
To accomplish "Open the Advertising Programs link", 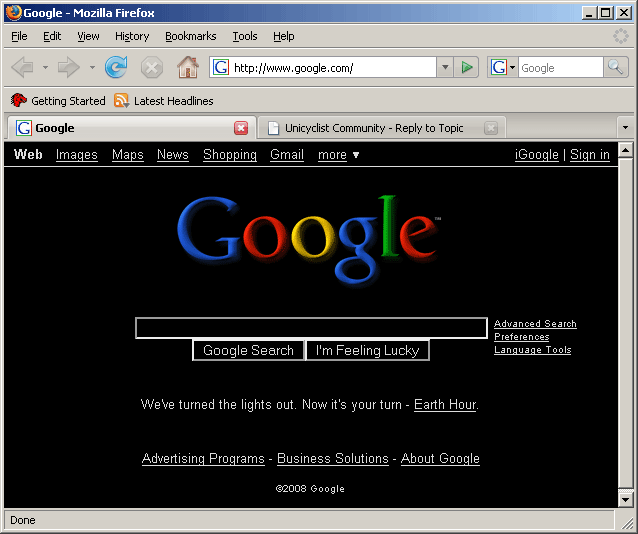I will [x=203, y=459].
